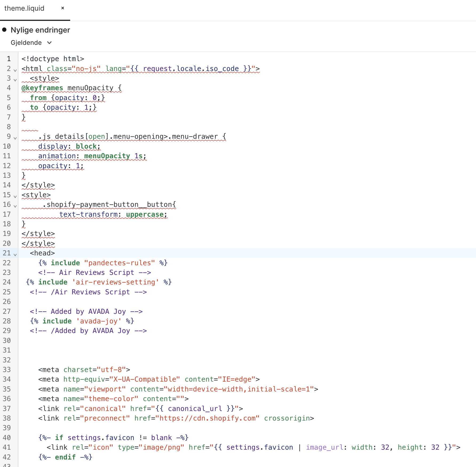This screenshot has width=476, height=467.
Task: Collapse the style block at line 3
Action: click(x=15, y=80)
